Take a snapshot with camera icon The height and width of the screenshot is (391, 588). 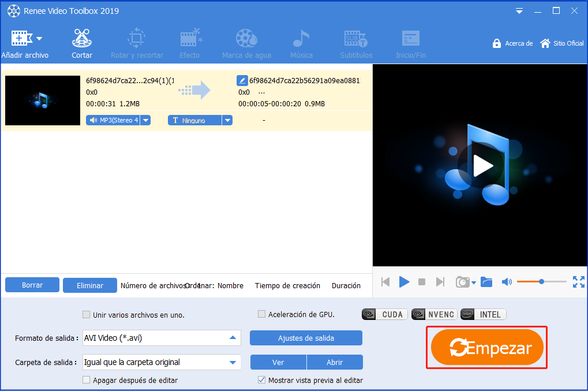tap(462, 282)
